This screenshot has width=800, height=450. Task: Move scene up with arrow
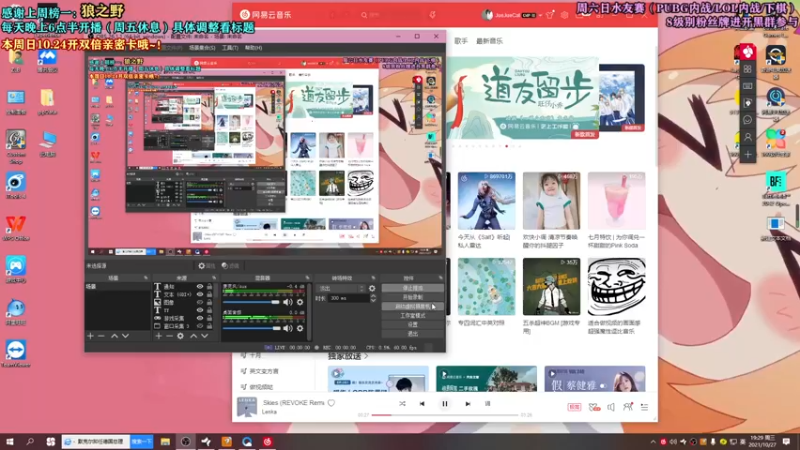coord(114,336)
